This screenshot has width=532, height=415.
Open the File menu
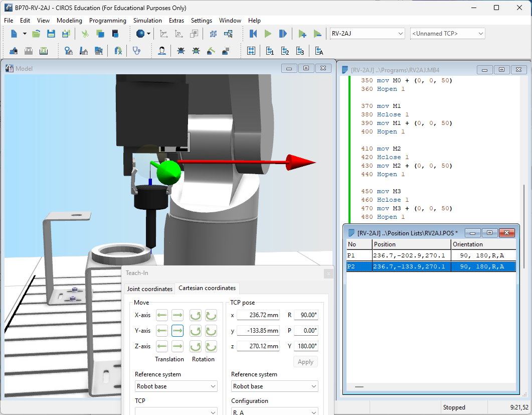click(x=9, y=21)
